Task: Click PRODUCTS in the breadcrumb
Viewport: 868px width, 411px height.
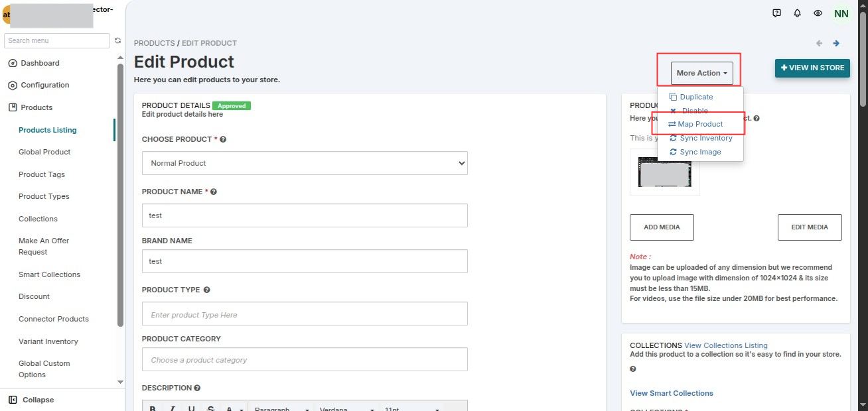Action: point(155,43)
